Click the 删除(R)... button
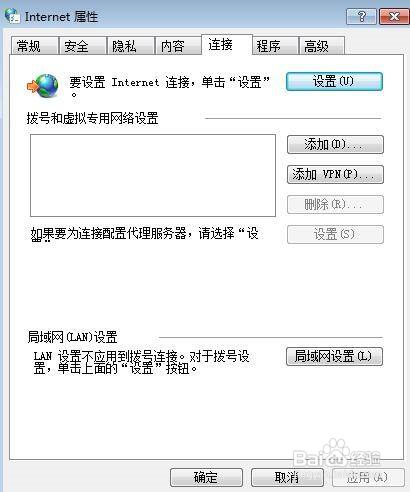The image size is (410, 492). pyautogui.click(x=335, y=204)
